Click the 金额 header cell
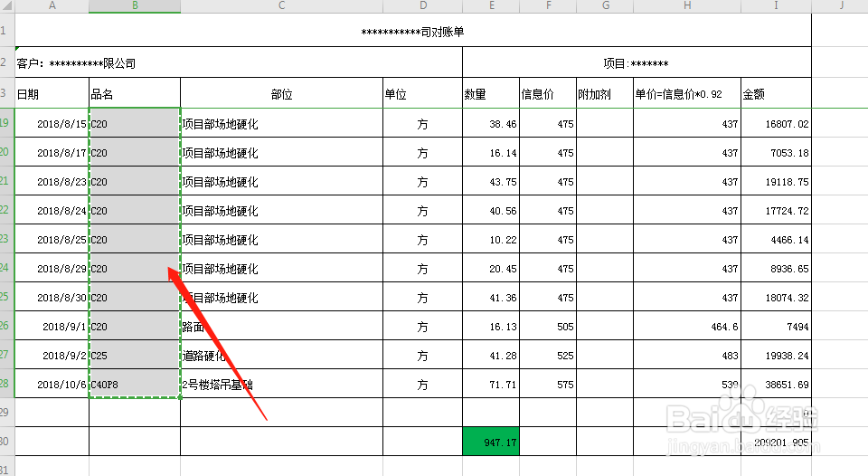The width and height of the screenshot is (868, 476). pyautogui.click(x=776, y=93)
